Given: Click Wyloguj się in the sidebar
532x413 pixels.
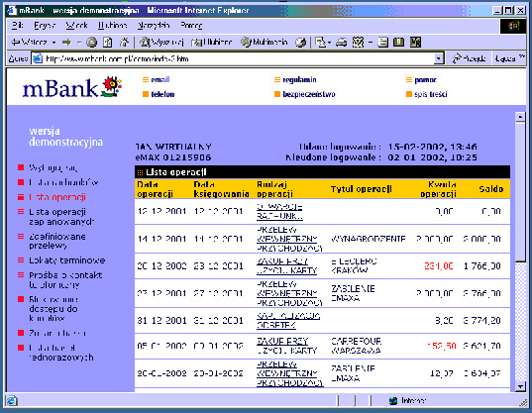Looking at the screenshot, I should tap(53, 167).
